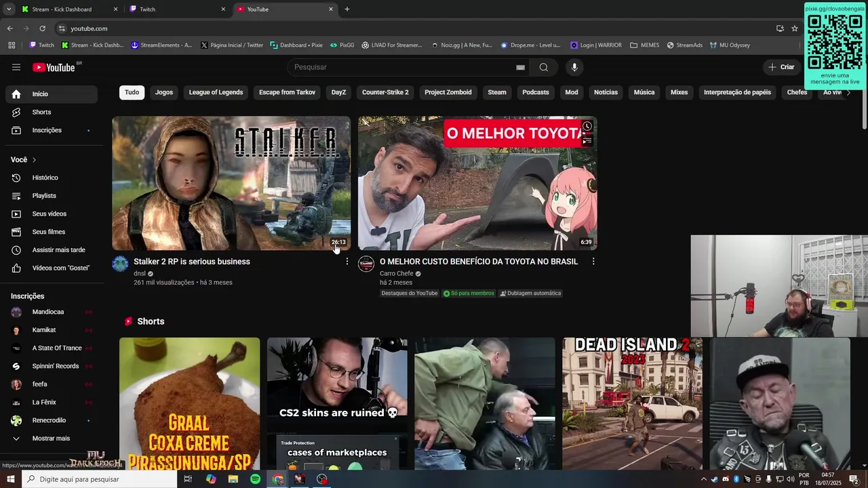Open a new browser tab
This screenshot has height=488, width=868.
pos(347,9)
